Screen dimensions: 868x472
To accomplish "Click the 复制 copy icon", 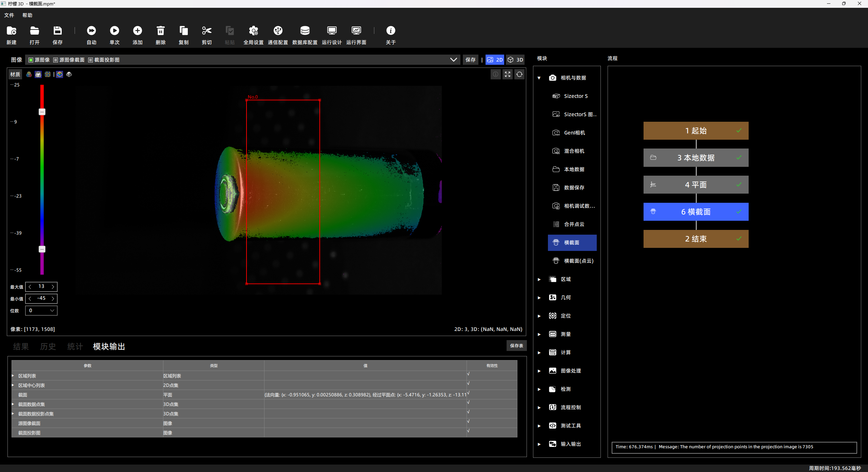I will pos(184,31).
